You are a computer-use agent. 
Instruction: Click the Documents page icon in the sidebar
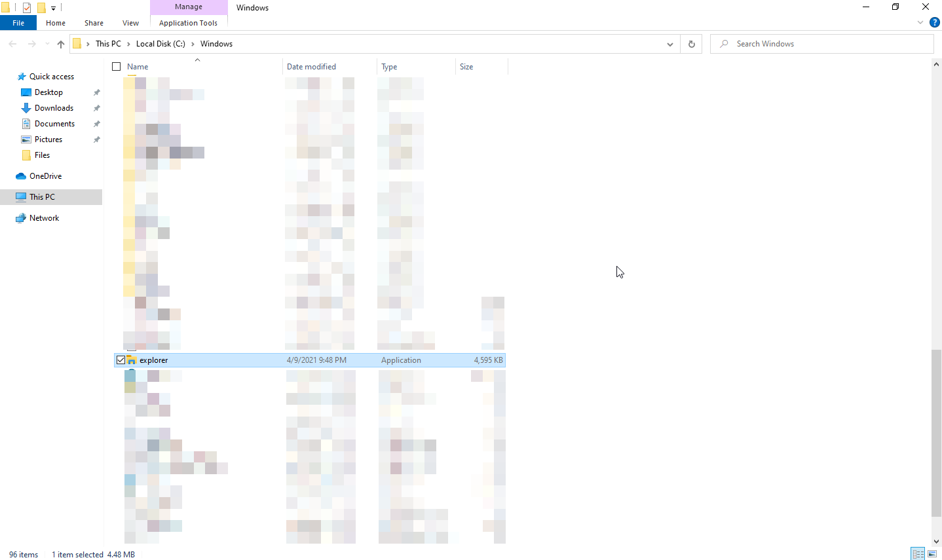click(26, 124)
